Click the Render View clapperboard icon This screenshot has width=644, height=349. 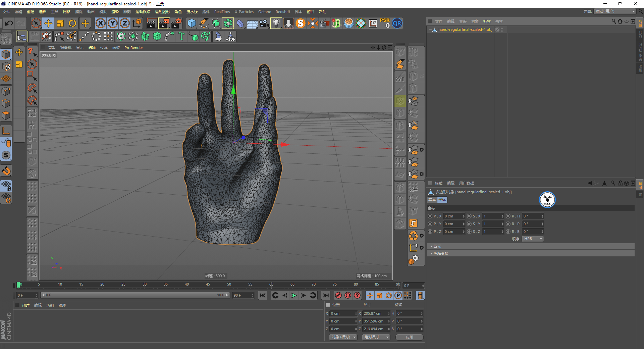coord(152,23)
